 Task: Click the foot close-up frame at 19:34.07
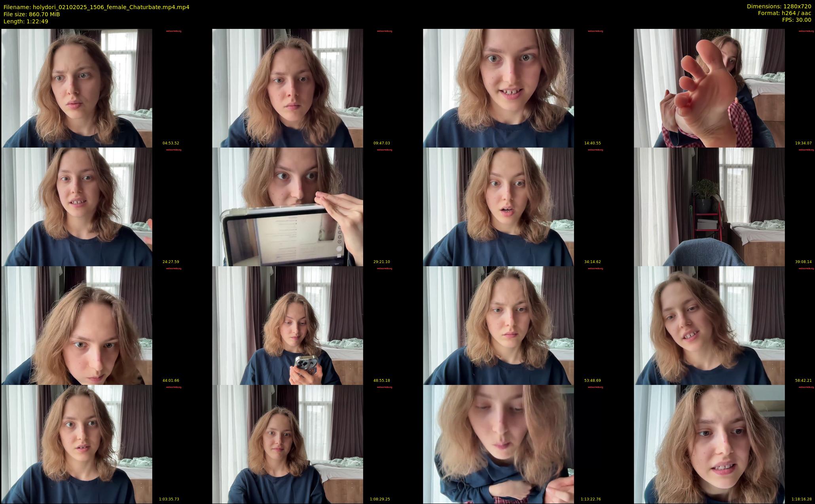click(724, 88)
